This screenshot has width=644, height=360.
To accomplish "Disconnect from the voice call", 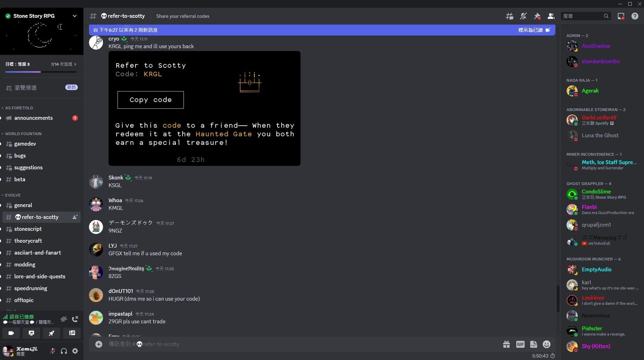I will click(75, 319).
